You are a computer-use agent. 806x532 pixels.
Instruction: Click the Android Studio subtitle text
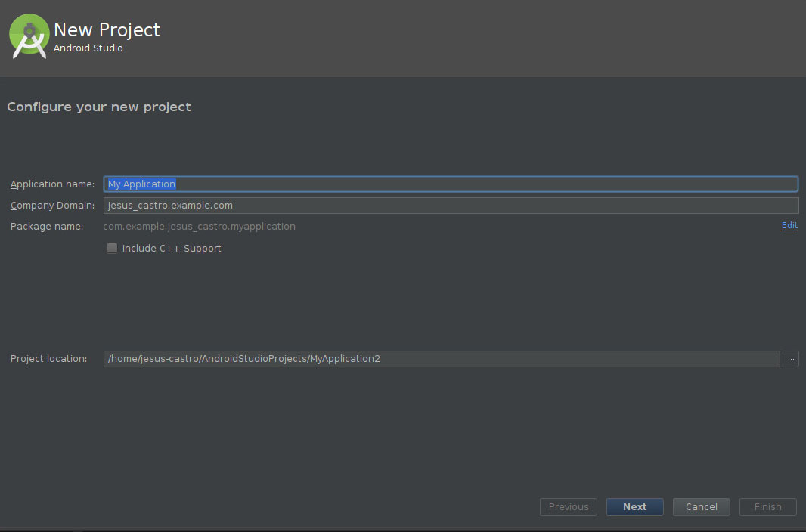click(x=88, y=48)
